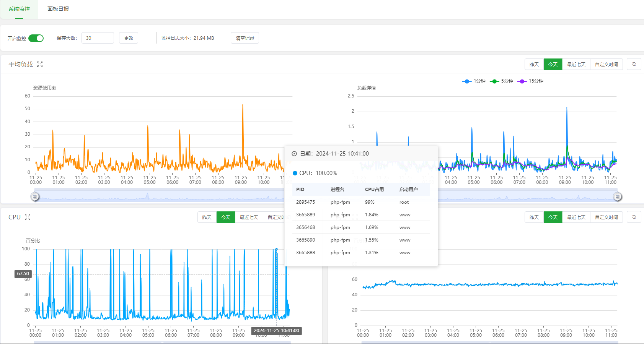The width and height of the screenshot is (644, 344).
Task: Click the CPU: 100.00% tooltip value
Action: [x=318, y=173]
